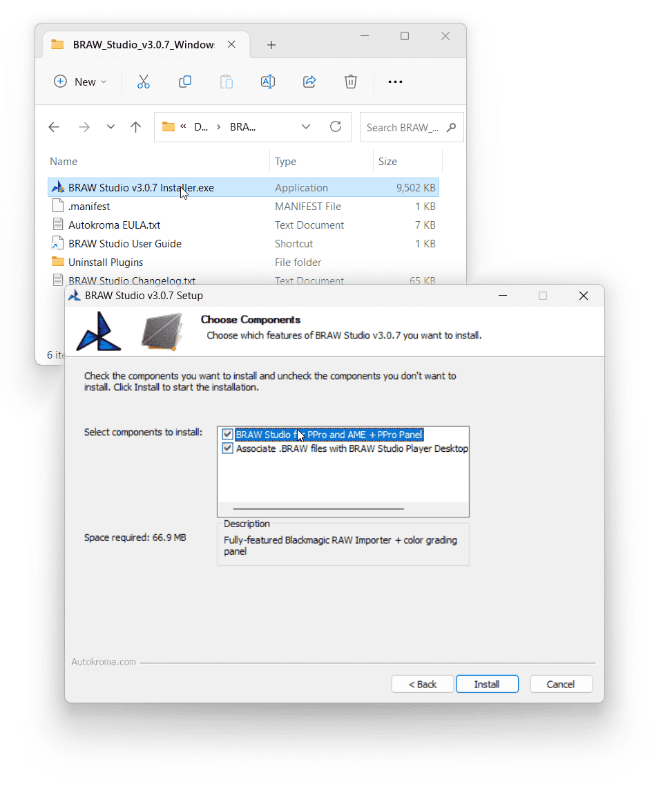Click the Share icon in toolbar
672x798 pixels.
[x=309, y=82]
